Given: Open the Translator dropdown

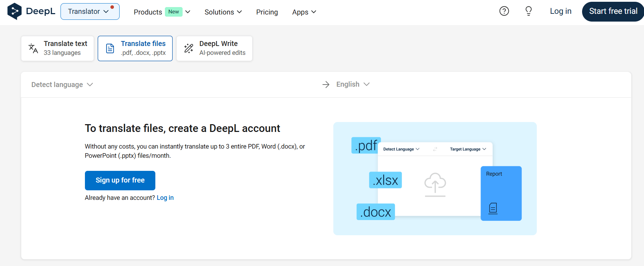Looking at the screenshot, I should tap(90, 12).
